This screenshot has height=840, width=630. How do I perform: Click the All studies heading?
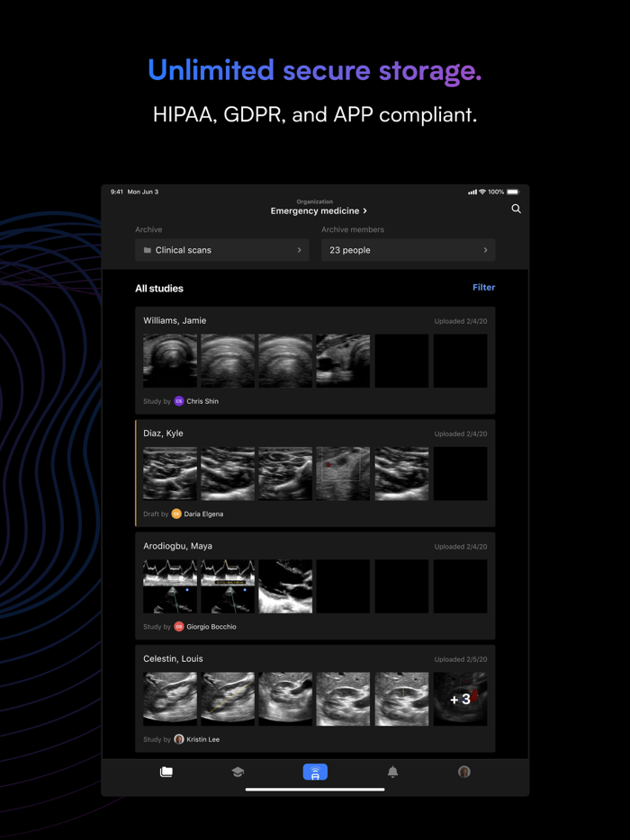(x=159, y=288)
